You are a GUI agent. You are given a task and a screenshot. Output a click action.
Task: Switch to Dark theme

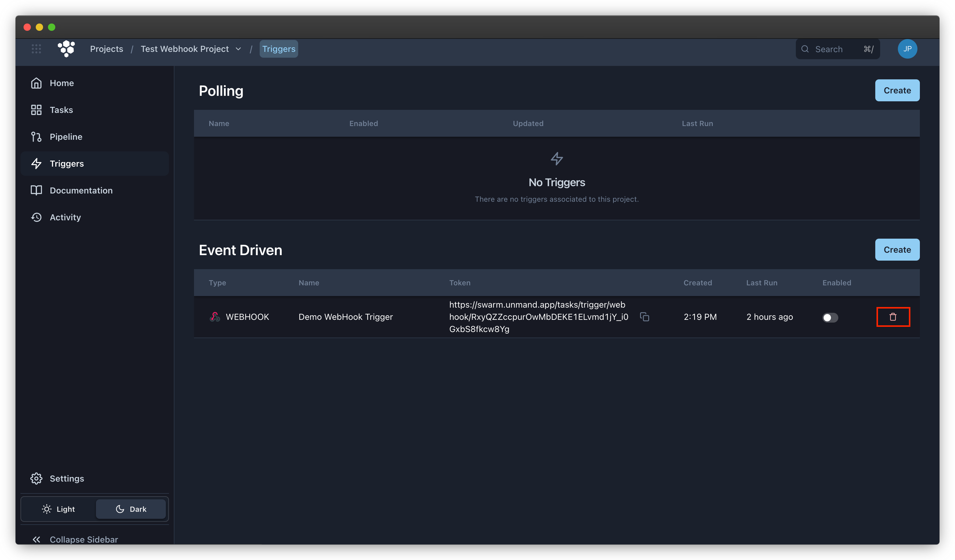(x=131, y=509)
